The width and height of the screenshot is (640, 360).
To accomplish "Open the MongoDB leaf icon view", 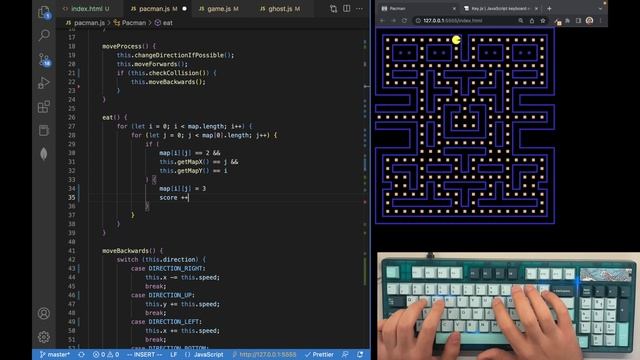I will click(44, 154).
